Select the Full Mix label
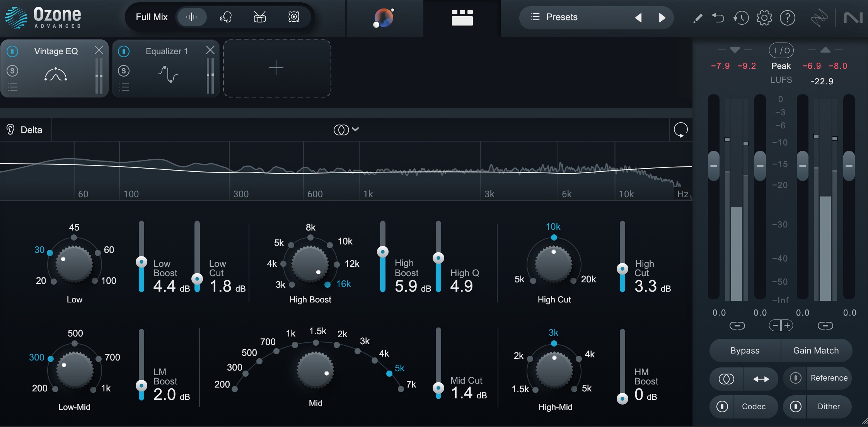The image size is (868, 427). tap(152, 17)
